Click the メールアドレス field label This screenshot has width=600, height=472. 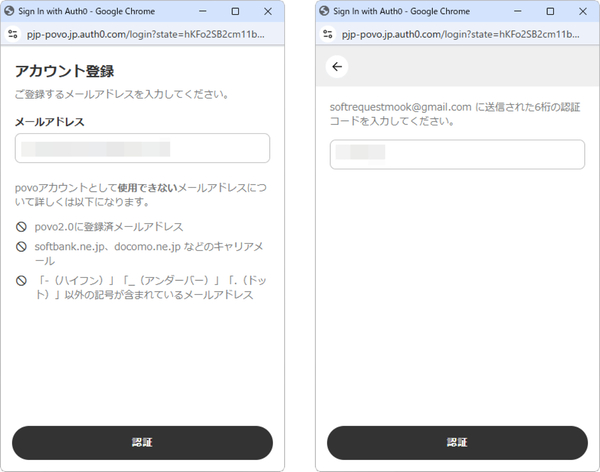pos(49,122)
